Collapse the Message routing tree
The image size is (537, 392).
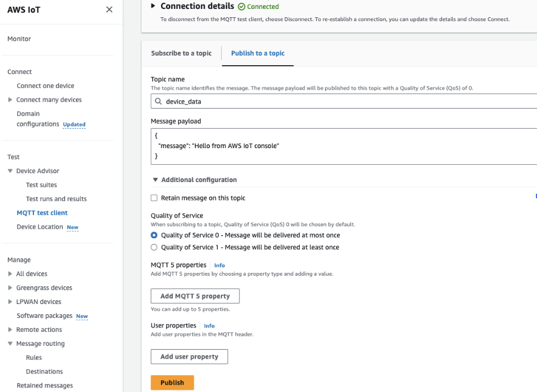click(x=10, y=344)
